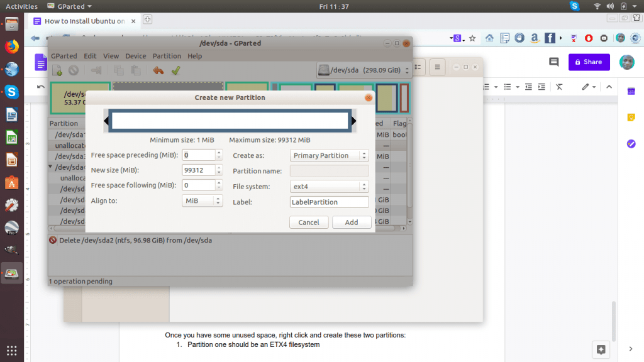Click the Copy partition icon
Viewport: 644px width, 362px height.
pyautogui.click(x=119, y=70)
